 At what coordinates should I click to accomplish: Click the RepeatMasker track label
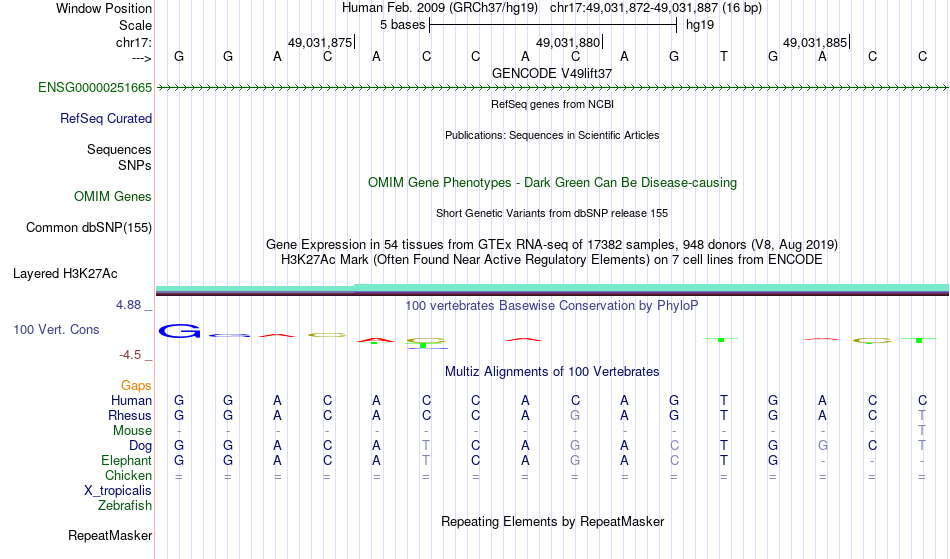(x=110, y=535)
